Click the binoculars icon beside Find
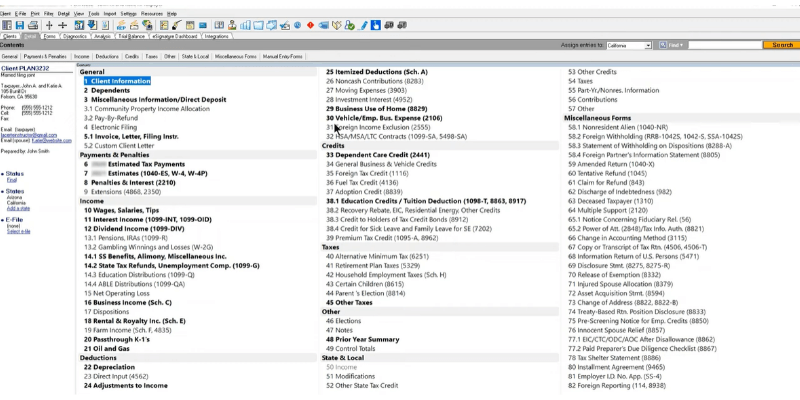 tap(664, 45)
